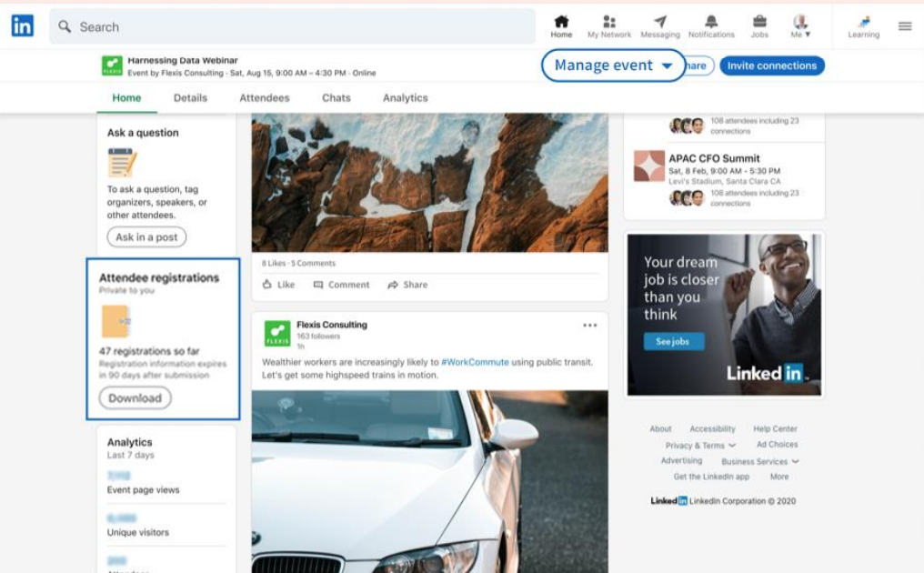Open the APAC CFO Summit event title

pyautogui.click(x=714, y=158)
